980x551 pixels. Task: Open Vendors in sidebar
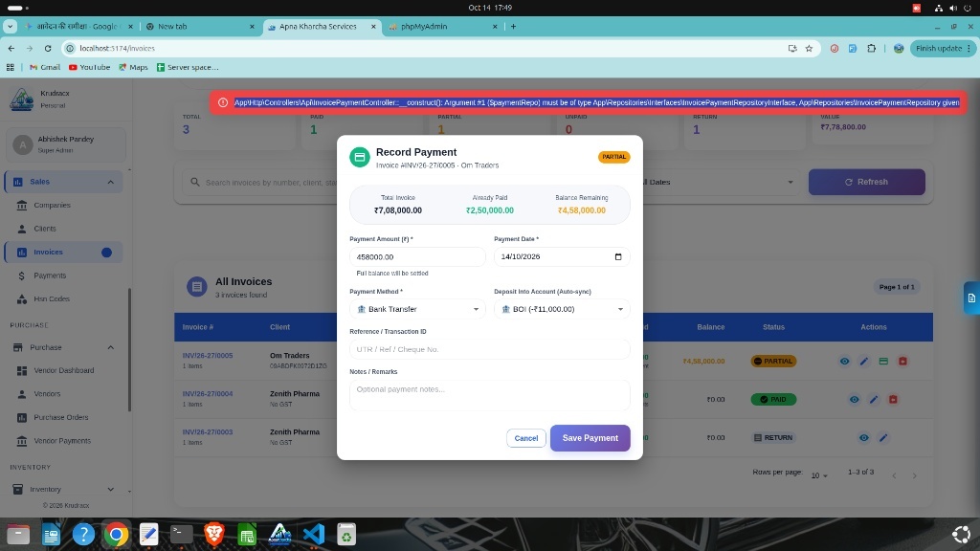[47, 394]
